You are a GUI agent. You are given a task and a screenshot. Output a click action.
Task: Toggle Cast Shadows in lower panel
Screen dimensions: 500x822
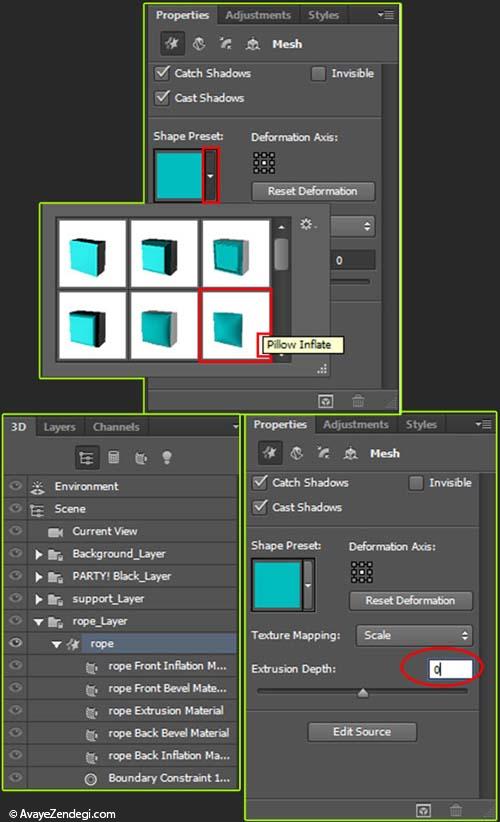260,507
